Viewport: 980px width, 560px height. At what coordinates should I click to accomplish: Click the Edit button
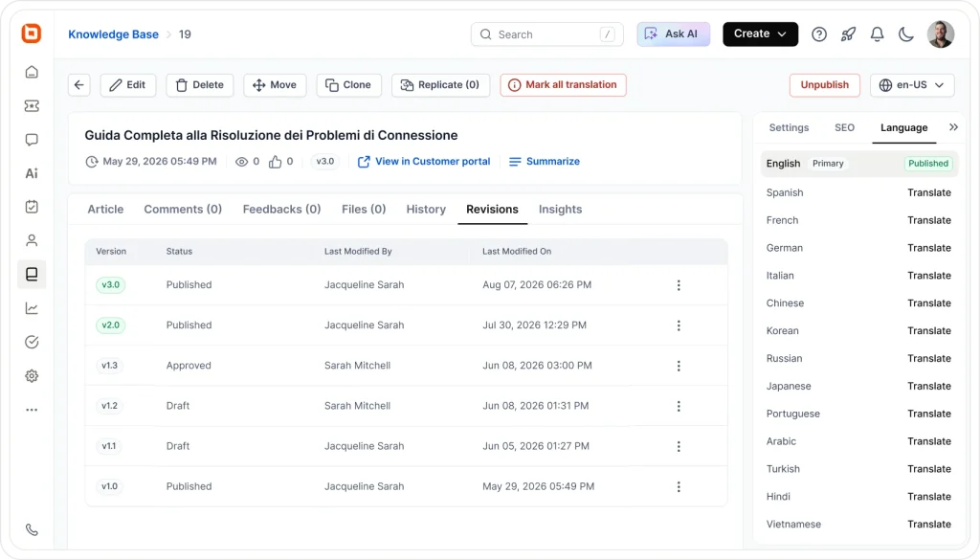click(x=127, y=85)
